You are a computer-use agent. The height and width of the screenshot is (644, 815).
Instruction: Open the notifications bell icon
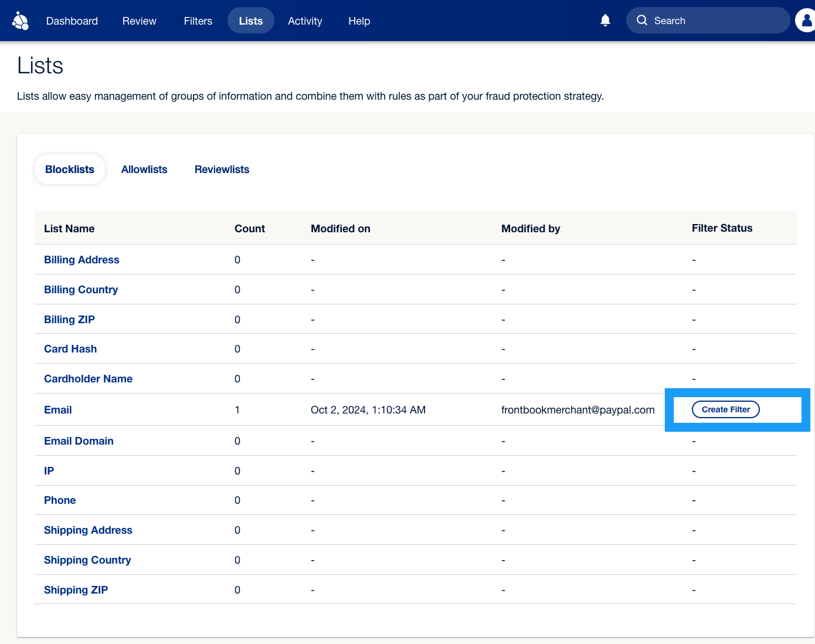point(605,21)
